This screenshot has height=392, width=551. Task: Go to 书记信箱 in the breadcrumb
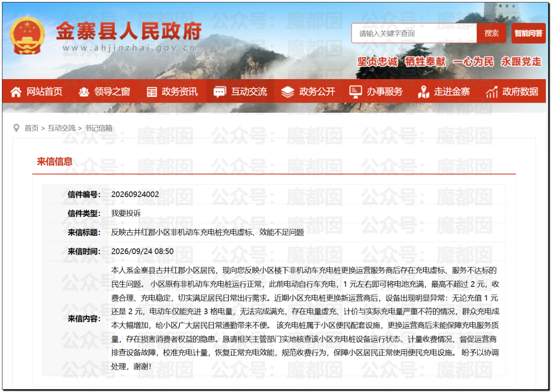(x=98, y=128)
